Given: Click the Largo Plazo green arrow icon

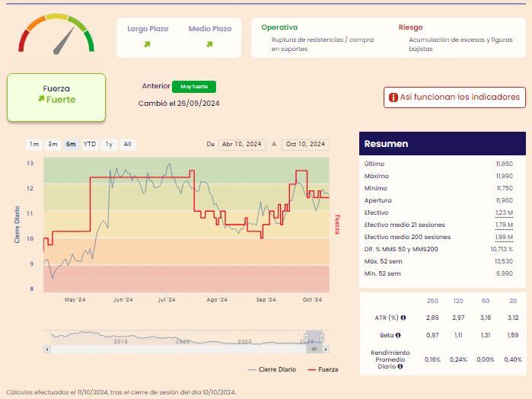Looking at the screenshot, I should coord(147,44).
